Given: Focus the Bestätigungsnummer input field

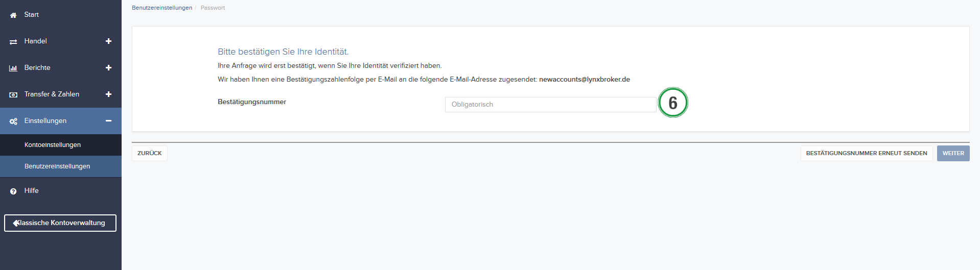Looking at the screenshot, I should [x=551, y=105].
